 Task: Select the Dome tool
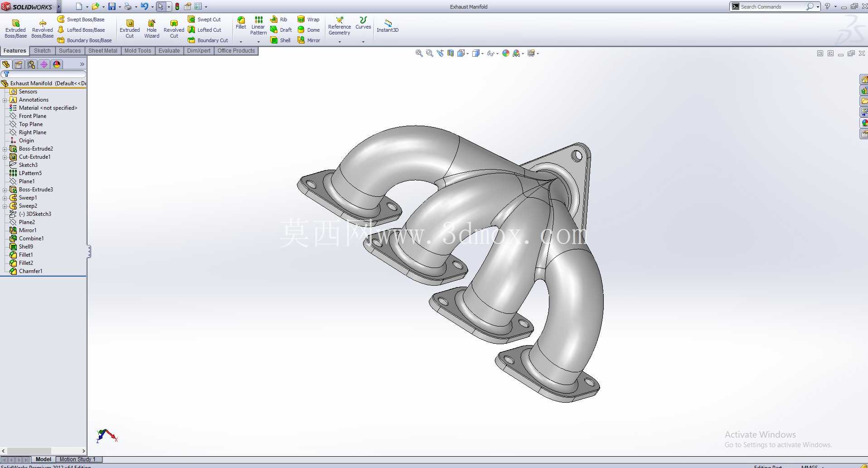(x=308, y=30)
